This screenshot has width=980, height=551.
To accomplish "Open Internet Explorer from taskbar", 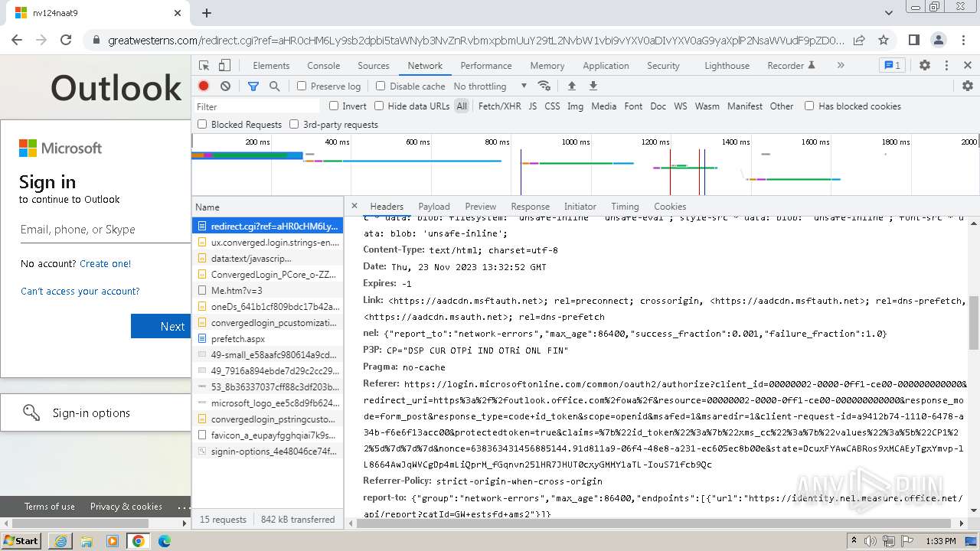I will (x=60, y=541).
